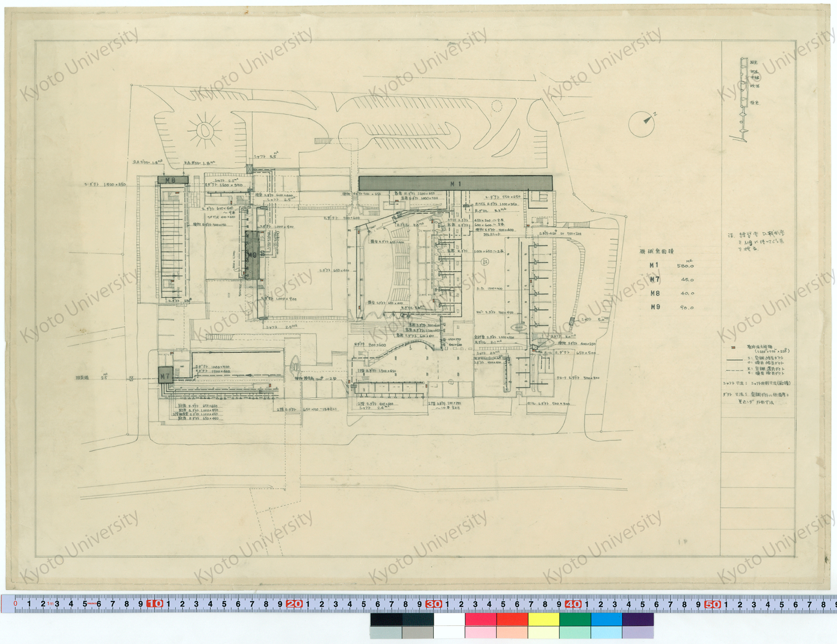This screenshot has height=644, width=837.
Task: Pick the bright red color swatch
Action: click(512, 619)
